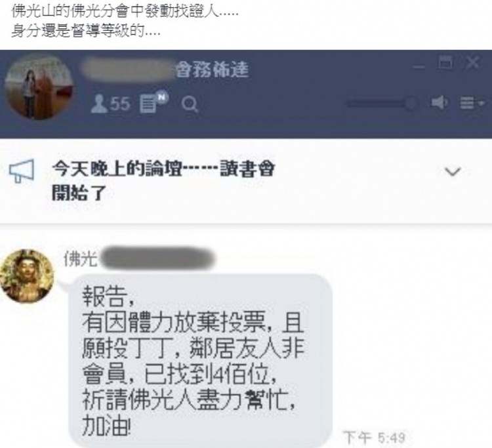Click the megaphone announcement icon
The width and height of the screenshot is (492, 448).
coord(22,171)
